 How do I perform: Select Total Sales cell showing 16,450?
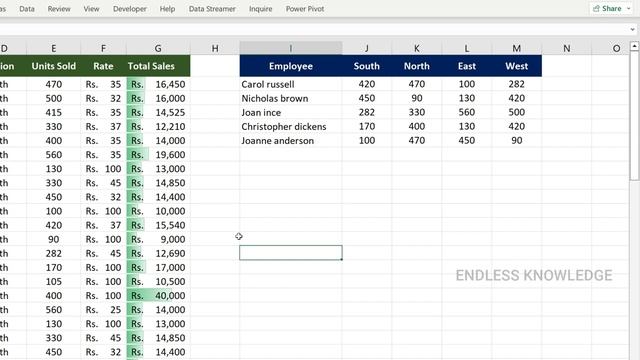[158, 84]
